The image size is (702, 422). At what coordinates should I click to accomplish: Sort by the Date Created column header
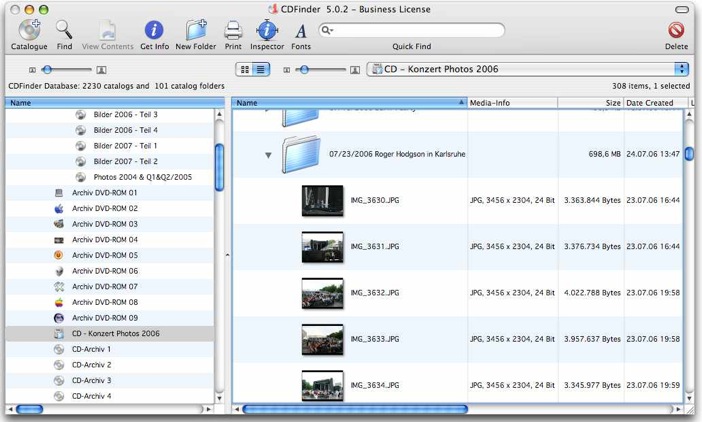[655, 103]
